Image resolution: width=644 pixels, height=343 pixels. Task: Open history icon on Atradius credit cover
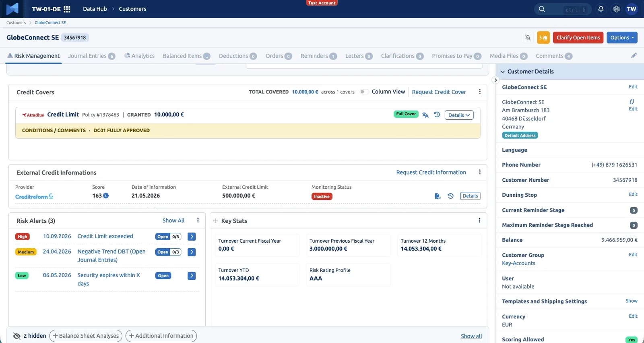[437, 115]
